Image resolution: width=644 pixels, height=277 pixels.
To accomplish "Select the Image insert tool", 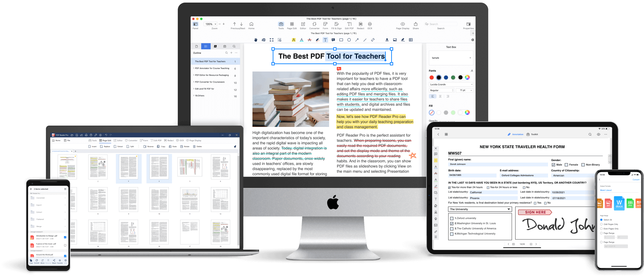I will tap(395, 40).
